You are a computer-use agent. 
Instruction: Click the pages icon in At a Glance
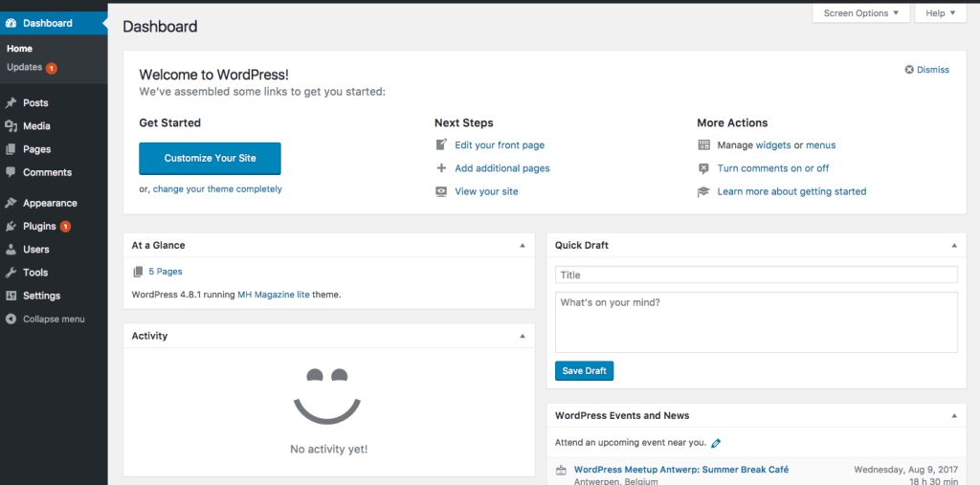coord(138,272)
